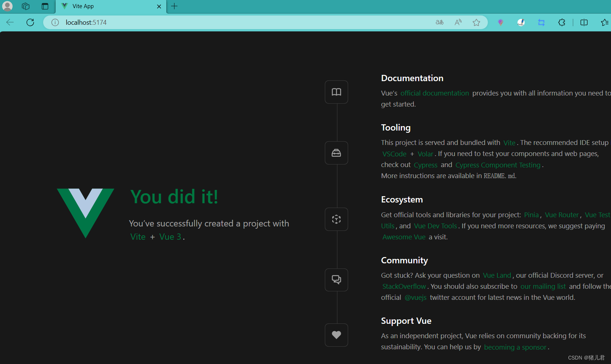Click the Vue logo image
Screen dimensions: 611x364
pos(86,213)
